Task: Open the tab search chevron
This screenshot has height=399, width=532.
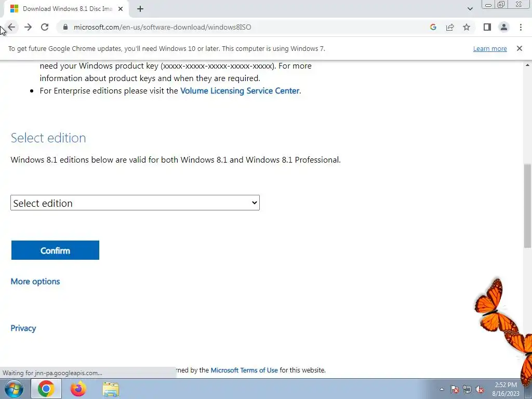Action: 470,9
